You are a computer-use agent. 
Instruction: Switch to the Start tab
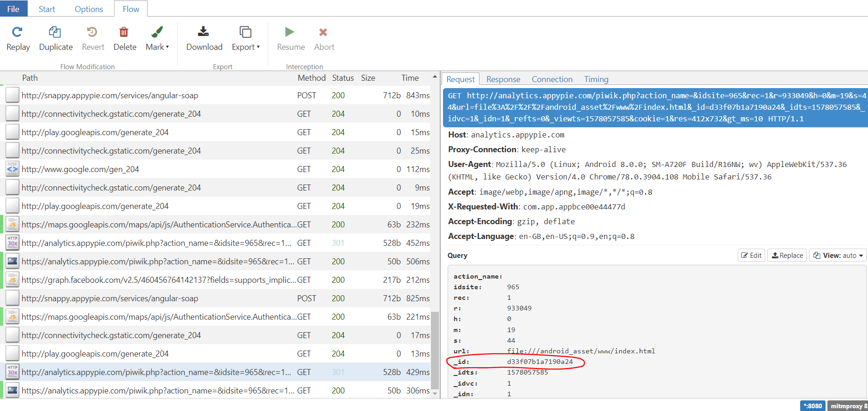(x=47, y=9)
